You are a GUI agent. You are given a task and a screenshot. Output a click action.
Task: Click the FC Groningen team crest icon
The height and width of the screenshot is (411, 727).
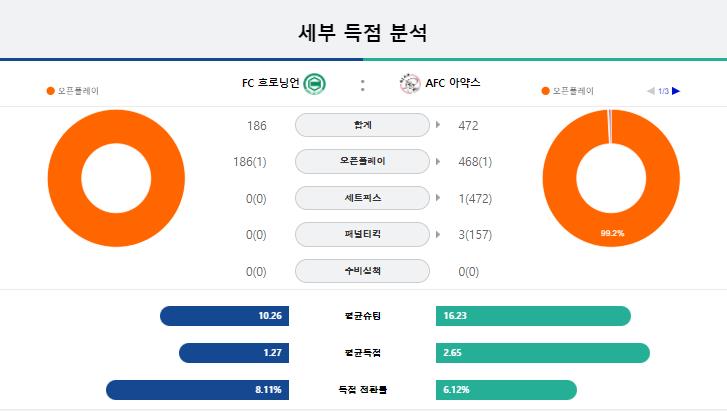click(314, 84)
